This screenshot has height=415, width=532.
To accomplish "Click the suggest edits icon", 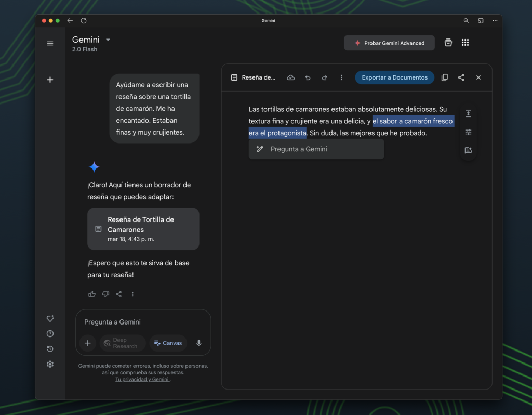I will (468, 150).
